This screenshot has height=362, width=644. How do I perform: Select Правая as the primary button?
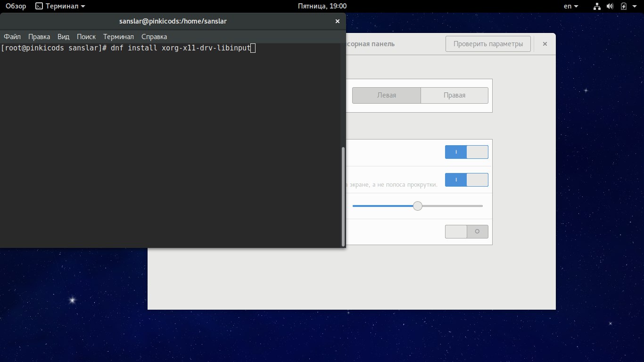click(x=454, y=95)
